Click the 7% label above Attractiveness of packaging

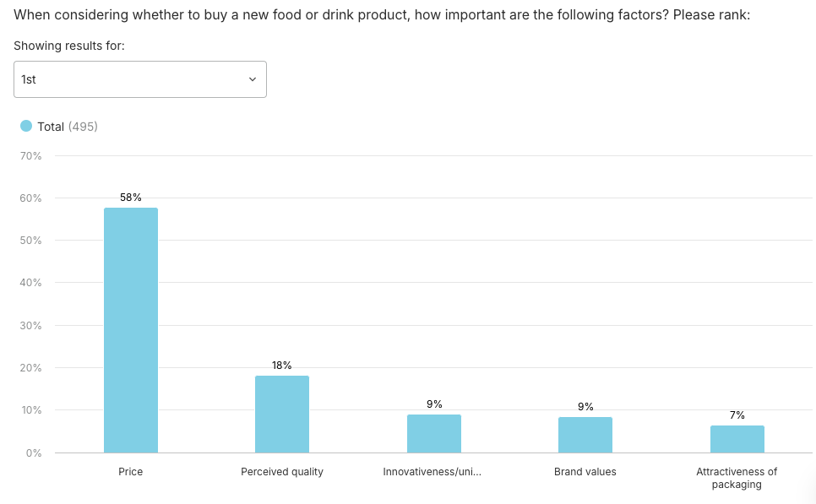pos(737,415)
